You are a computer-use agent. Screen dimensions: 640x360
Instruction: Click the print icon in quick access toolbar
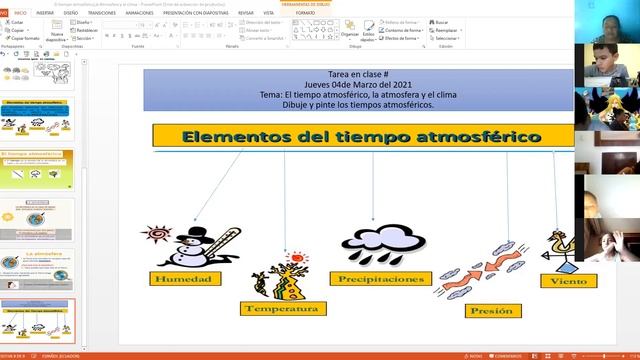click(x=46, y=54)
